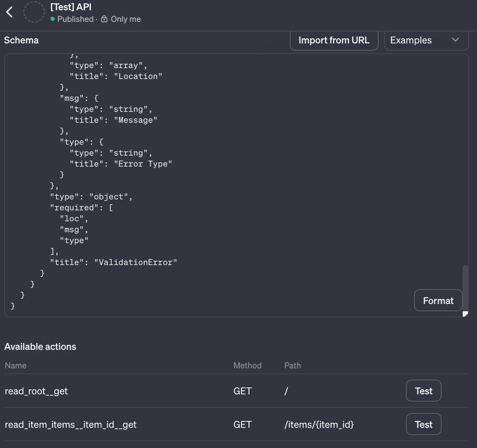Click the /items/{item_id} path cell
This screenshot has height=448, width=477.
(319, 425)
